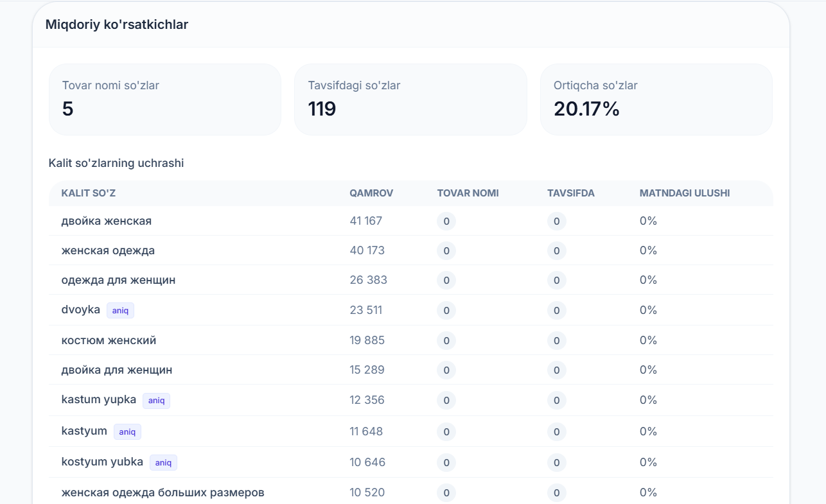This screenshot has width=826, height=504.
Task: Click the TAVSIFDA column header
Action: [571, 193]
